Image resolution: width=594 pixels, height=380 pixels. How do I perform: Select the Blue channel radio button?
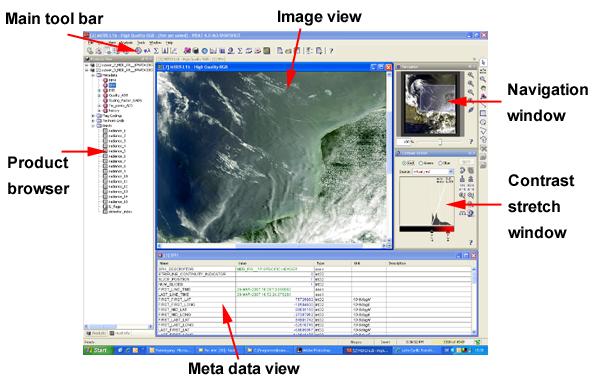pos(441,163)
